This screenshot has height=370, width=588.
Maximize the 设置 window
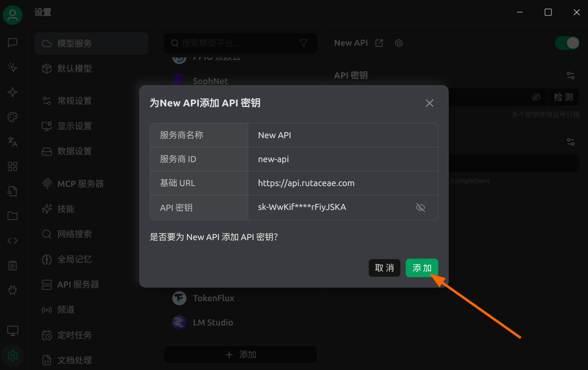[548, 12]
